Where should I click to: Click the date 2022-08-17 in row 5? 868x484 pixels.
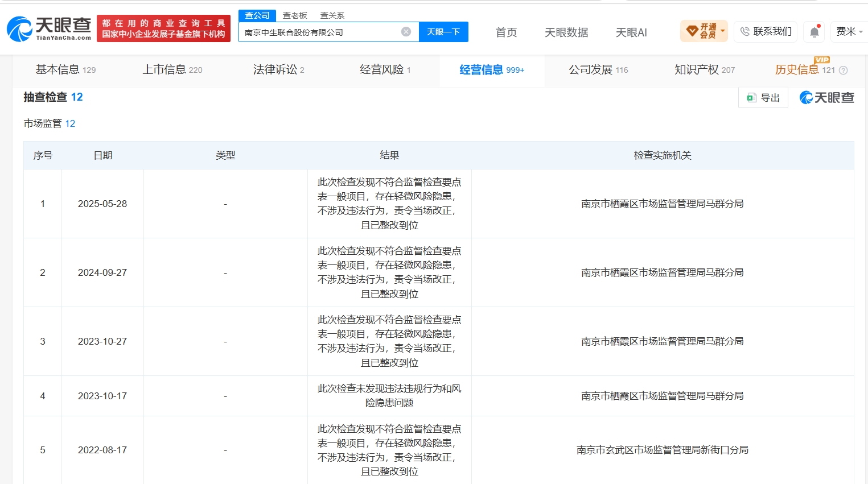(102, 450)
